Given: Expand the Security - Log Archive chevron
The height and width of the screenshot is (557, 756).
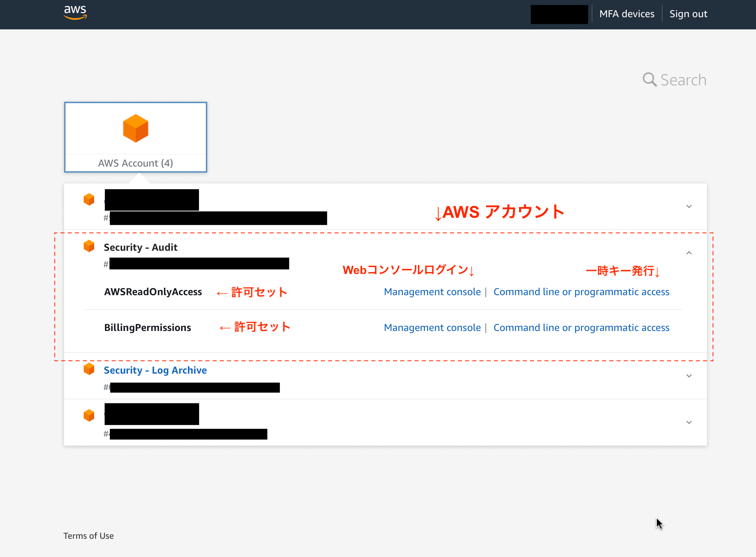Looking at the screenshot, I should (689, 376).
